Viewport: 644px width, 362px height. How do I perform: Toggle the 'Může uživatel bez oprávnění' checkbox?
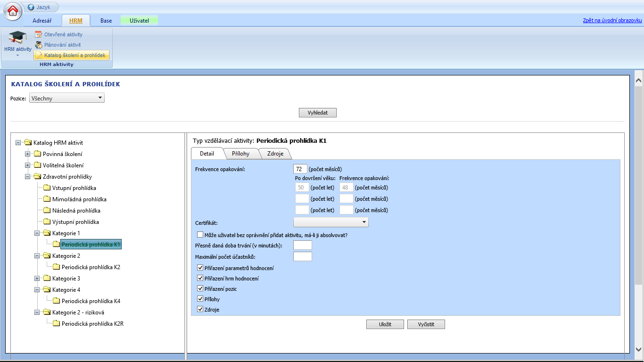click(200, 234)
